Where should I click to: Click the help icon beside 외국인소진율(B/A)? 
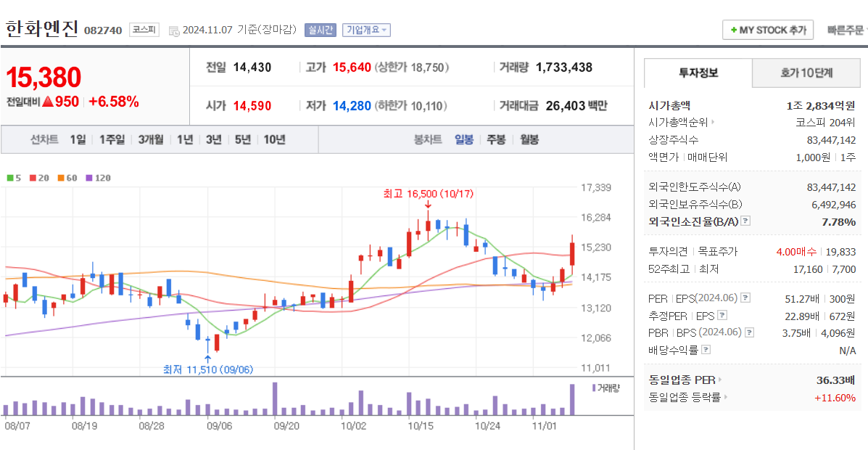click(x=746, y=221)
